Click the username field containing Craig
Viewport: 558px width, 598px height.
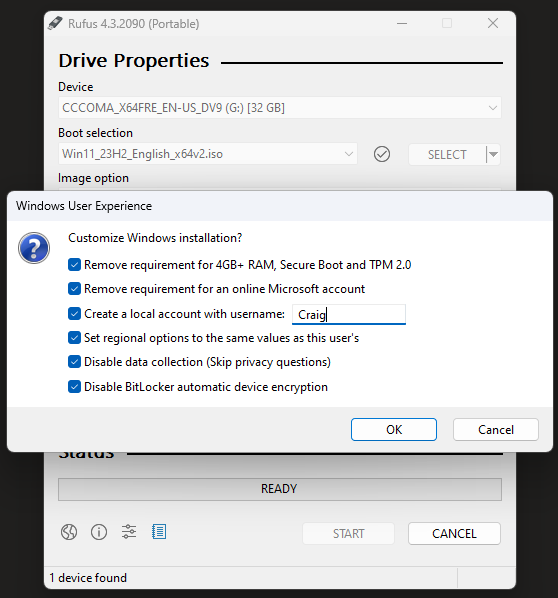349,314
